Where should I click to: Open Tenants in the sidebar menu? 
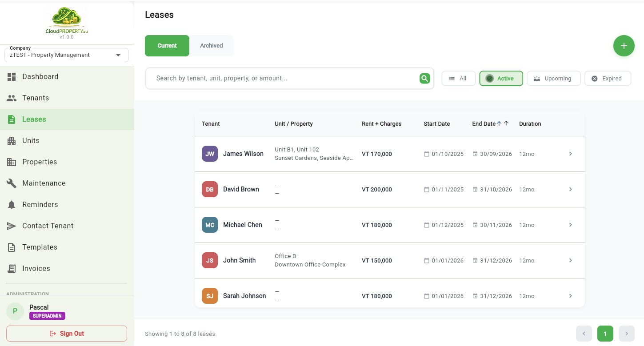[36, 98]
